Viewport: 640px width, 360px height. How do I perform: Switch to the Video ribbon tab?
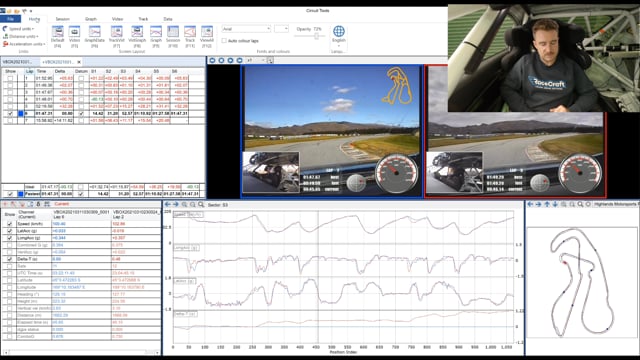click(x=117, y=19)
